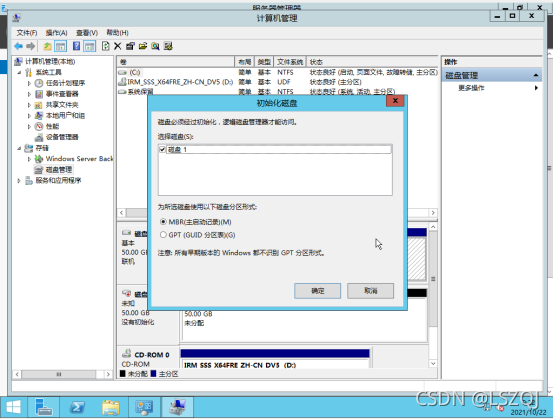Click the black 未分配 legend swatch
The width and height of the screenshot is (554, 420).
123,374
